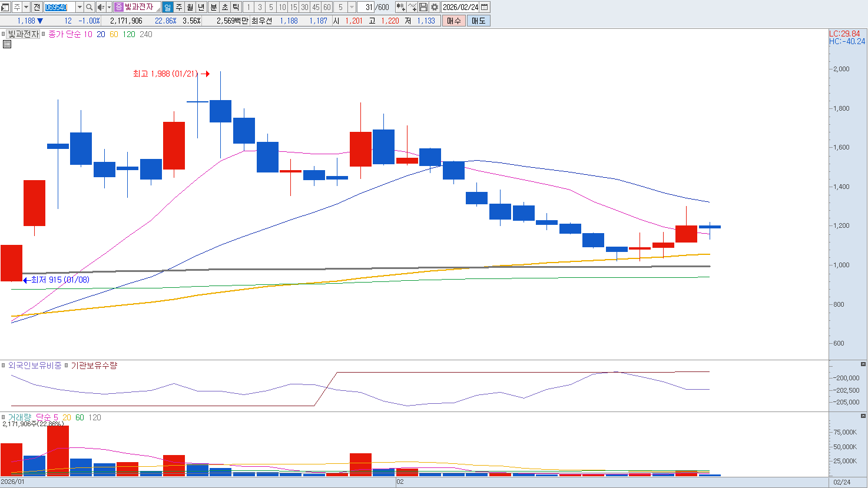This screenshot has height=488, width=868.
Task: Click the data grid table icon under 빛과전자
Action: pos(7,44)
